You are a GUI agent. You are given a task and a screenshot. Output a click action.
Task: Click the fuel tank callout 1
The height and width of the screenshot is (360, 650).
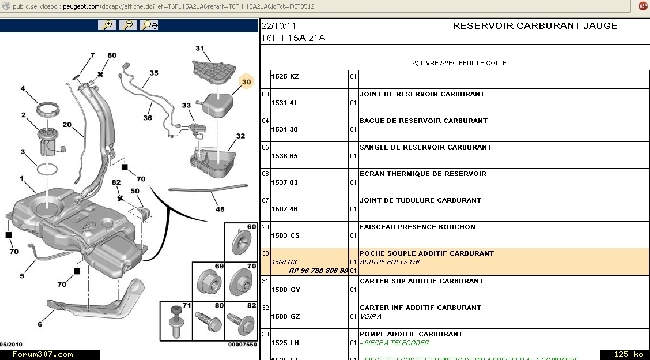(22, 178)
